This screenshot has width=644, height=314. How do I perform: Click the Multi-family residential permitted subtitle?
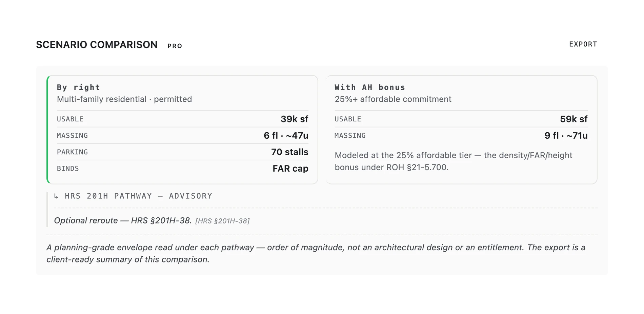[x=124, y=99]
